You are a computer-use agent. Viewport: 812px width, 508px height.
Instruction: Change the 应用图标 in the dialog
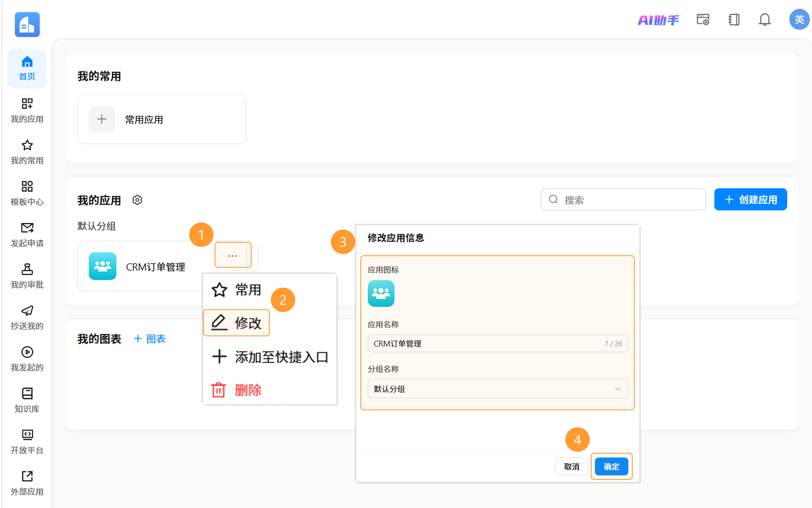click(381, 293)
